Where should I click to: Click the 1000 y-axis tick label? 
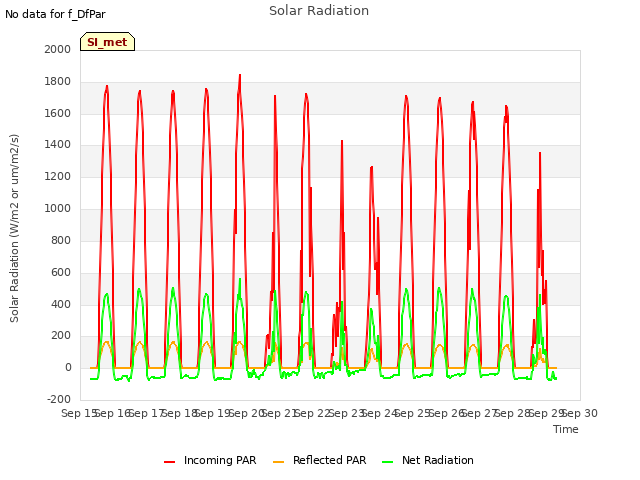pos(58,208)
